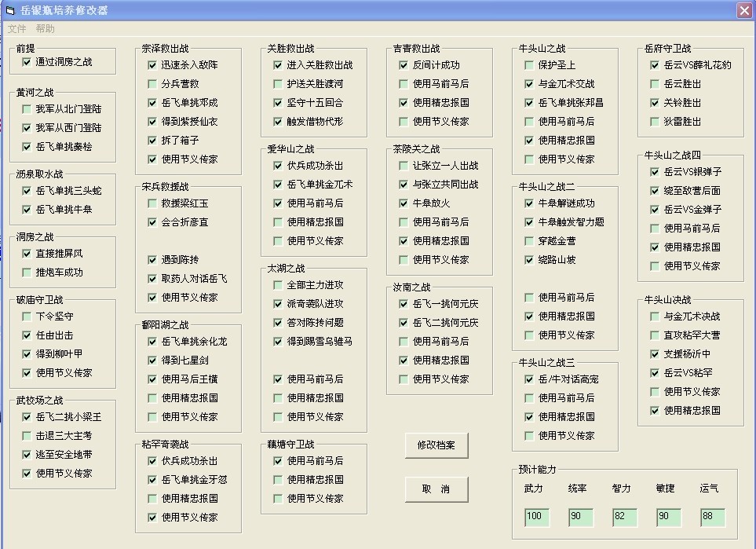Toggle 岳飞单挑余化龙 checkbox
Screen dimensions: 756x549
click(x=152, y=342)
